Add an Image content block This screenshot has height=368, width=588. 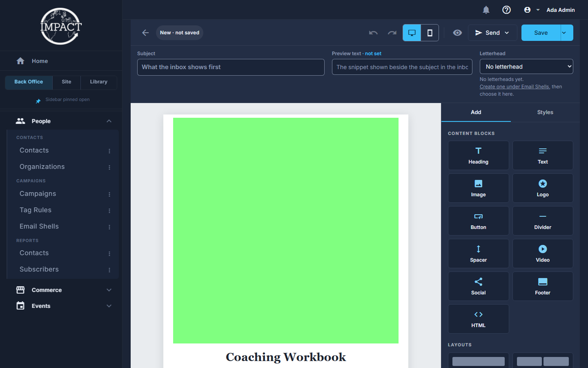479,188
